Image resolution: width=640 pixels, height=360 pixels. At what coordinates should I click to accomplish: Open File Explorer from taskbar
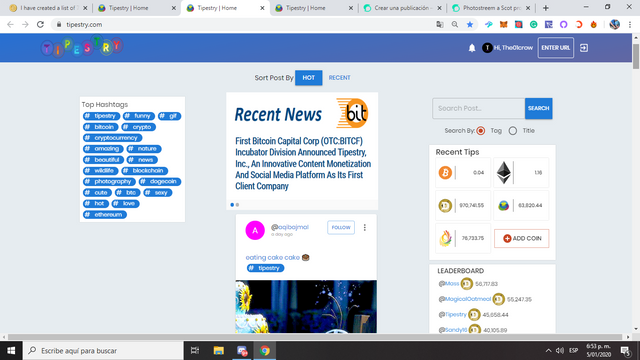click(219, 351)
